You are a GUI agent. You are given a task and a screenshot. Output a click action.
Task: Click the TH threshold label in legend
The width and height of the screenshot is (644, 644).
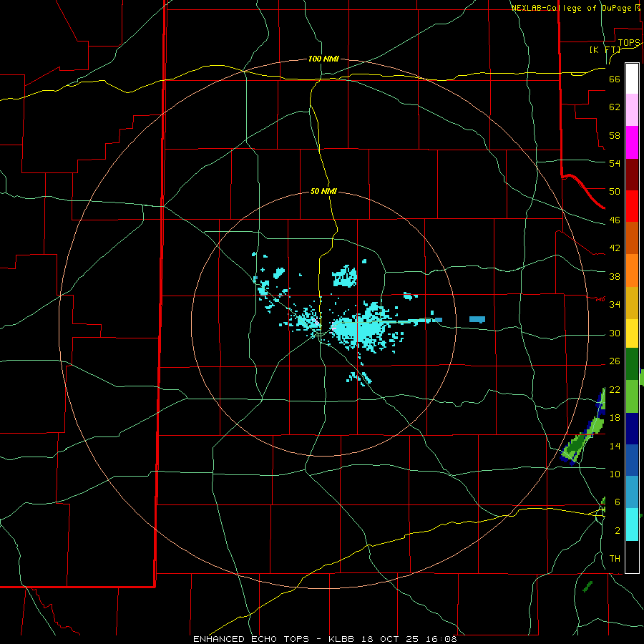tap(615, 559)
